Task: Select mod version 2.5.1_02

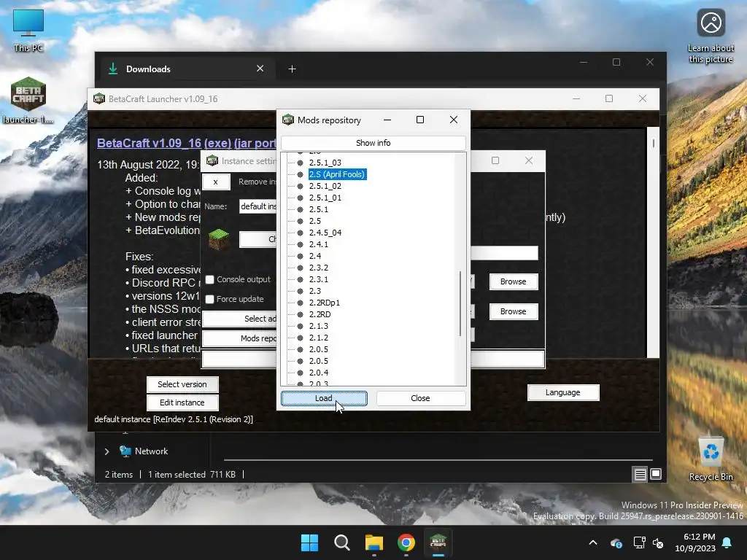Action: [x=325, y=186]
